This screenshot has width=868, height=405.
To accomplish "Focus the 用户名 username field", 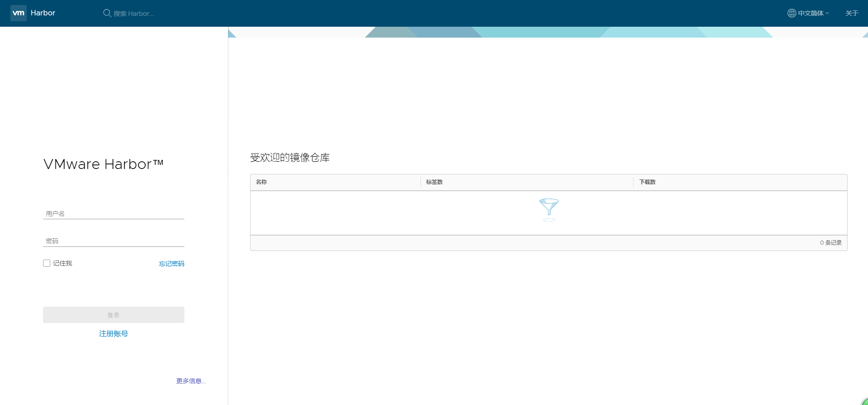I will click(x=114, y=213).
